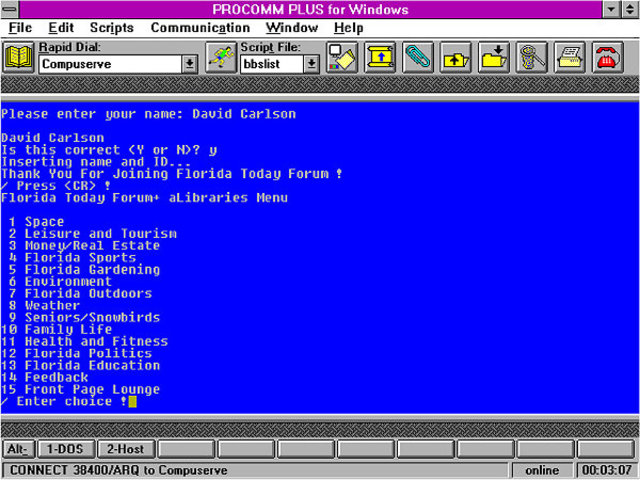
Task: Click the Rapid Dial Compuserve field
Action: 111,64
